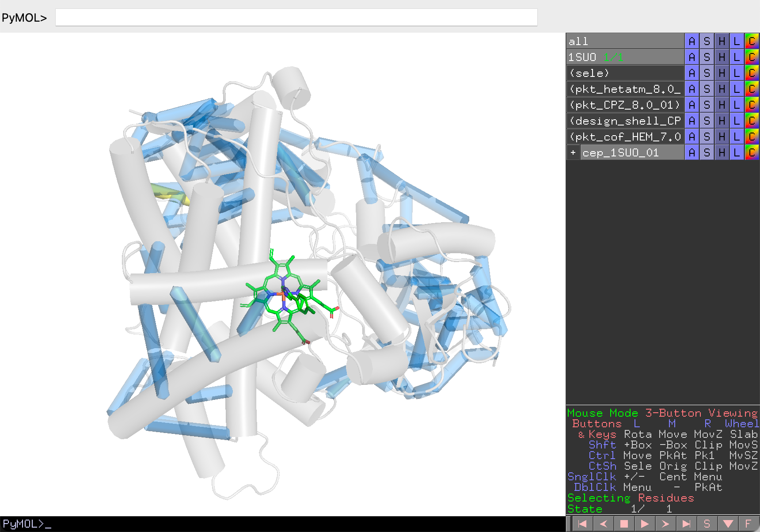The width and height of the screenshot is (760, 532).
Task: Open rock/down-arrow menu button
Action: (x=728, y=524)
